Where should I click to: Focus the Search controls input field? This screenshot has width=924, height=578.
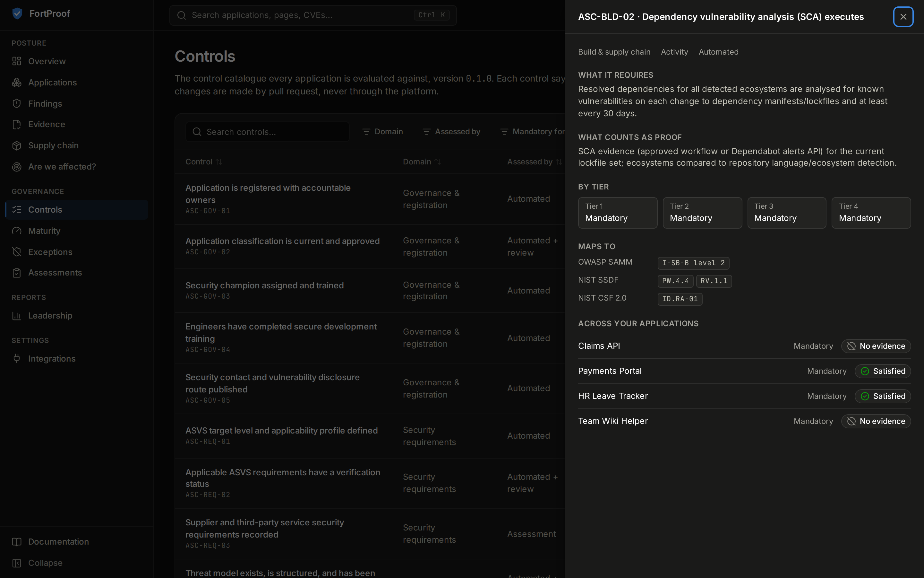click(x=267, y=132)
